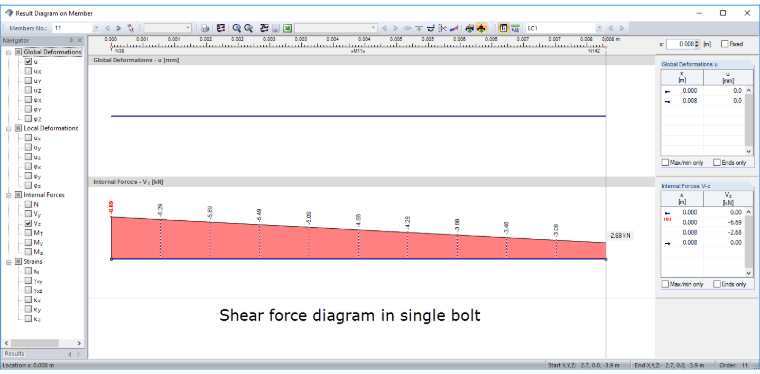Viewport: 760px width, 374px height.
Task: Collapse the Local Deformations tree node
Action: (x=9, y=128)
